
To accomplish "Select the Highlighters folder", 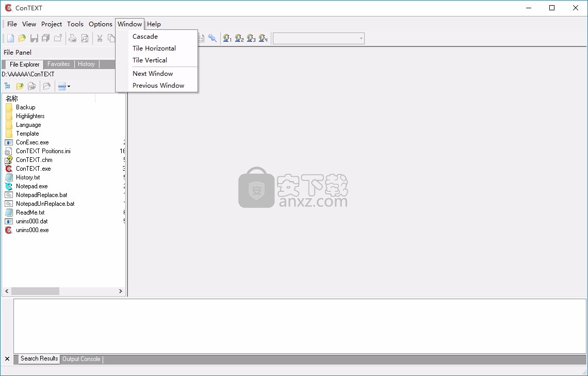I will click(30, 116).
